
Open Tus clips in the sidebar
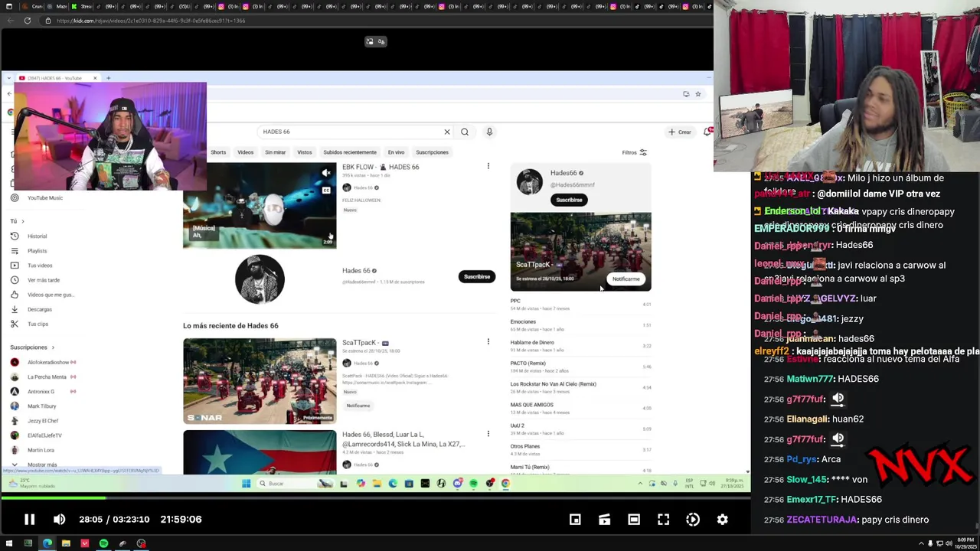click(x=38, y=324)
